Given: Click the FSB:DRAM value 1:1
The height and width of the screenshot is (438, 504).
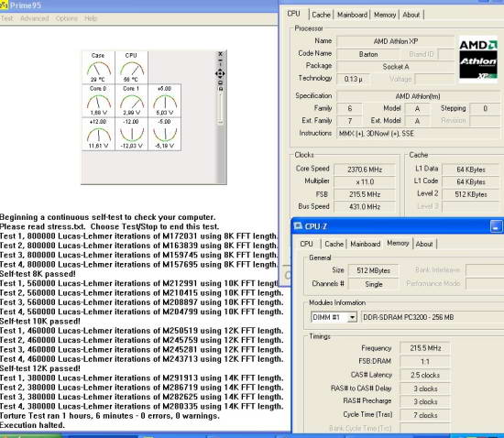Looking at the screenshot, I should click(x=425, y=362).
